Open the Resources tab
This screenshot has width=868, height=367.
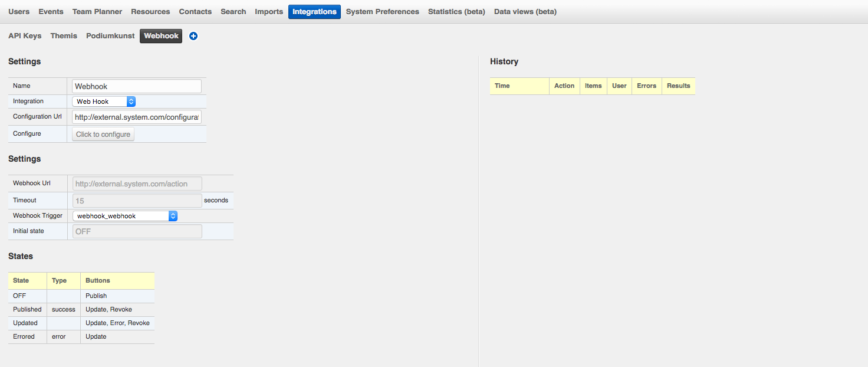coord(150,12)
